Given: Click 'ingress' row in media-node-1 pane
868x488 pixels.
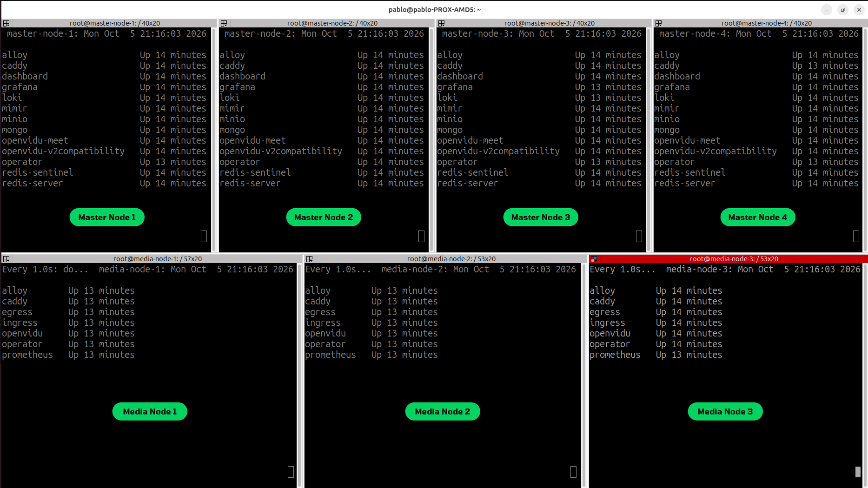Looking at the screenshot, I should tap(68, 323).
